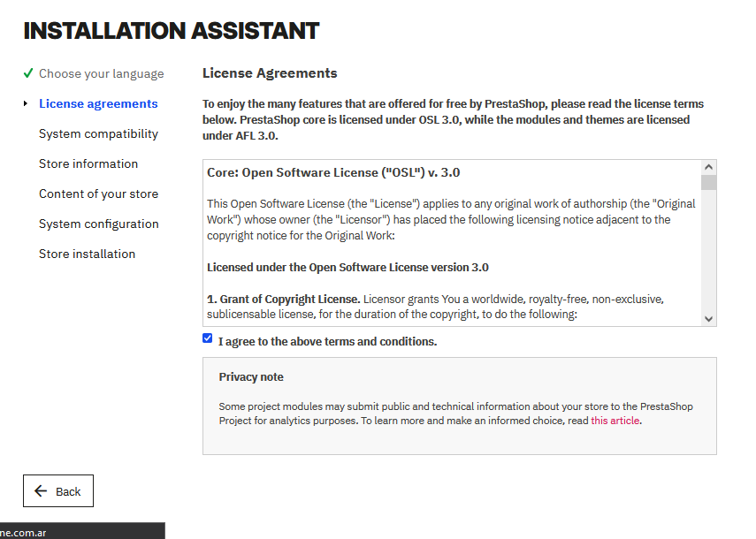Click the green checkmark beside Choose your language

(28, 73)
